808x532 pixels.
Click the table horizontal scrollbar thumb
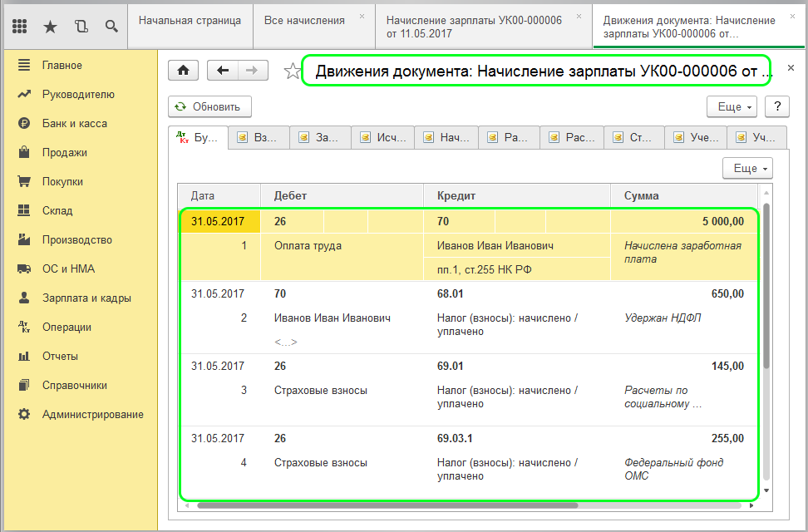tap(387, 505)
